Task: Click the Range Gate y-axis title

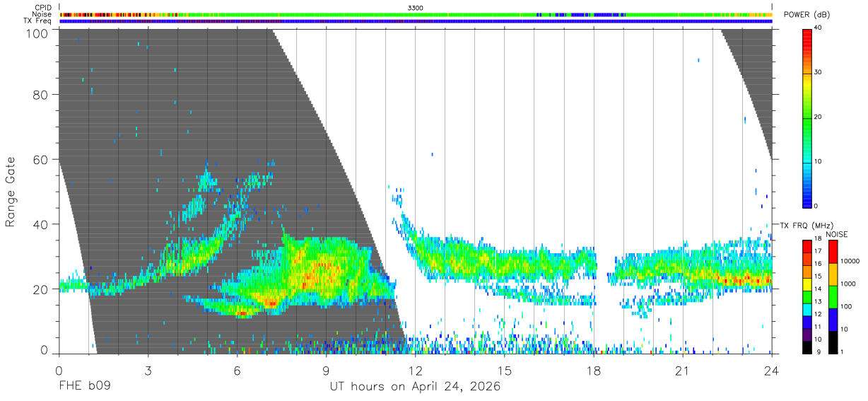Action: 11,192
